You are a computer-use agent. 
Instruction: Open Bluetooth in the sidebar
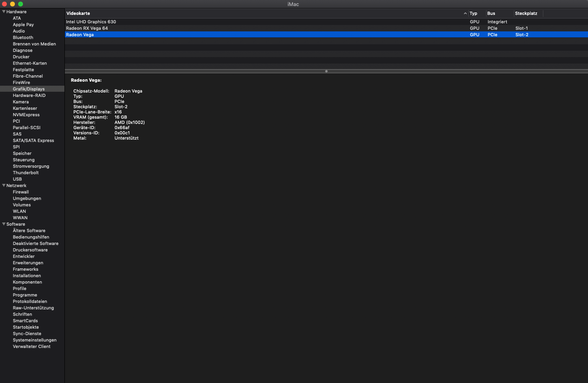23,37
